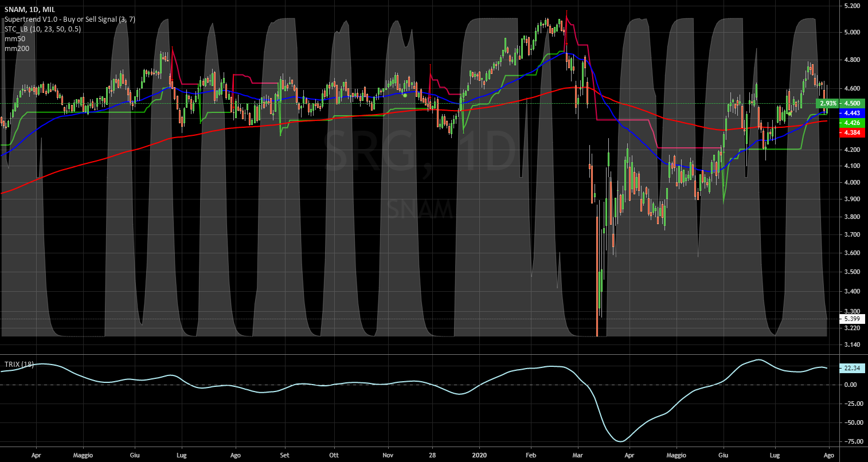Click the green dot marker on chart
This screenshot has height=462, width=868.
coord(405,95)
